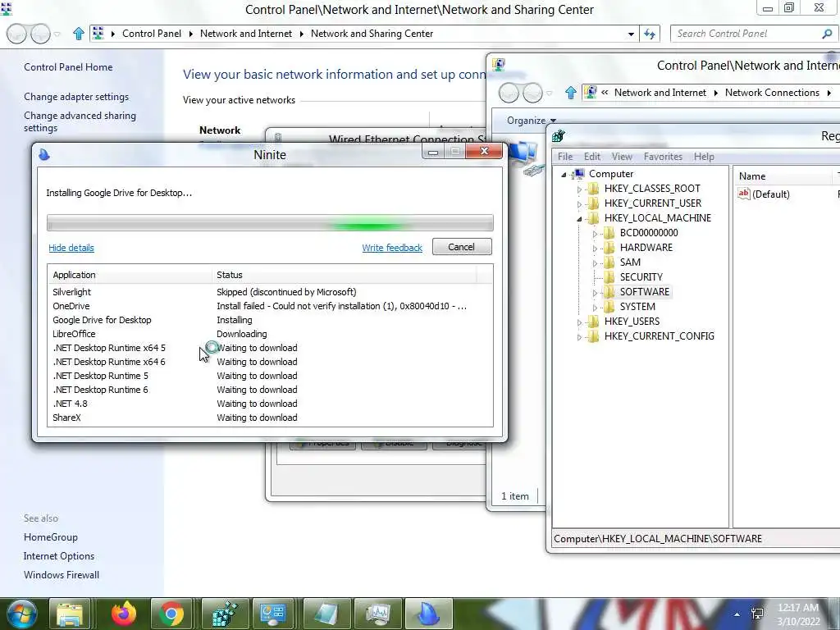The image size is (840, 630).
Task: Open Windows Firewall link
Action: (x=61, y=575)
